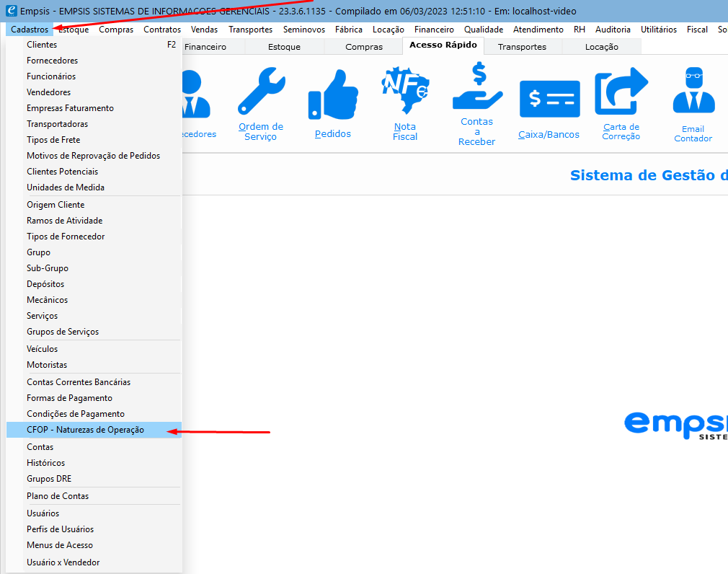728x574 pixels.
Task: Choose Tipos de Frete
Action: (93, 140)
